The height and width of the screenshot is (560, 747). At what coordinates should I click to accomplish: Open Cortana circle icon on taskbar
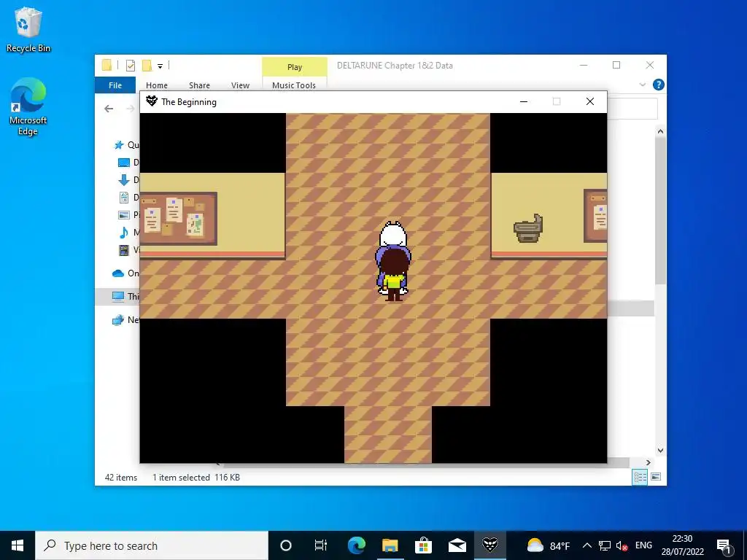click(x=286, y=545)
